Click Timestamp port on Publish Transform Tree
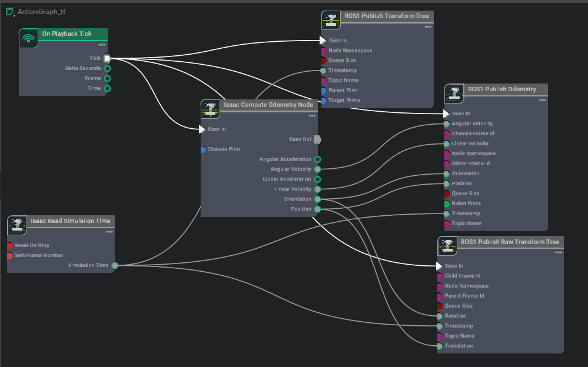Screen dimensions: 588x367 point(323,71)
